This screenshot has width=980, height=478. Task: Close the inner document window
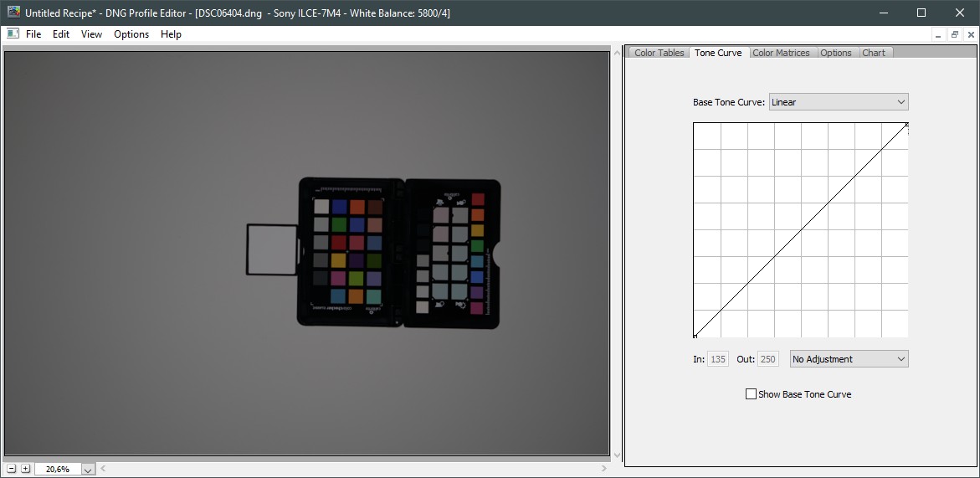tap(969, 34)
